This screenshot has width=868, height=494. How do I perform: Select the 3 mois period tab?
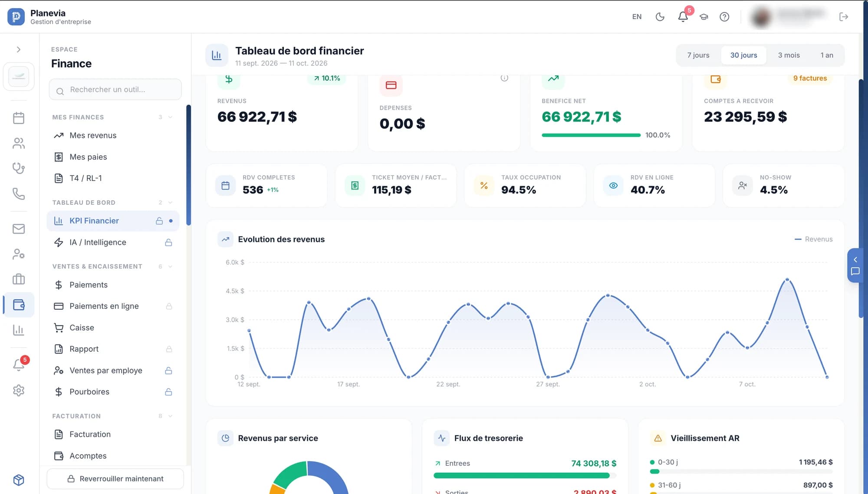(x=789, y=55)
